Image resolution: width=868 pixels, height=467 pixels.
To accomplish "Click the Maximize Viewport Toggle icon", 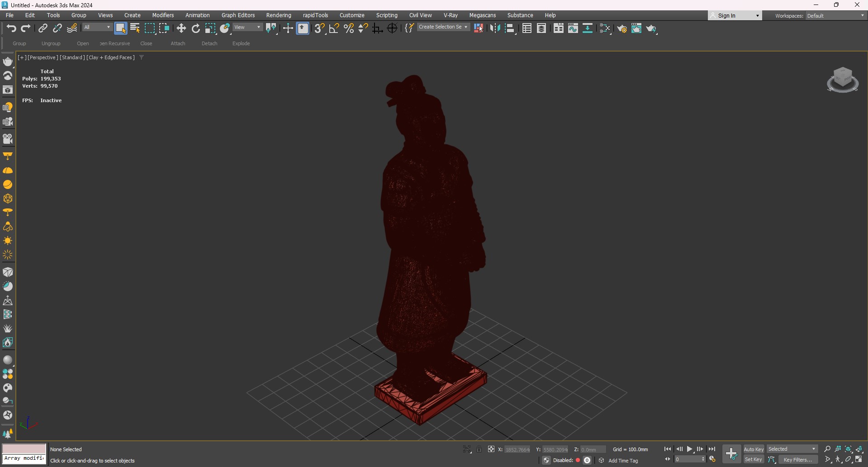I will tap(859, 460).
